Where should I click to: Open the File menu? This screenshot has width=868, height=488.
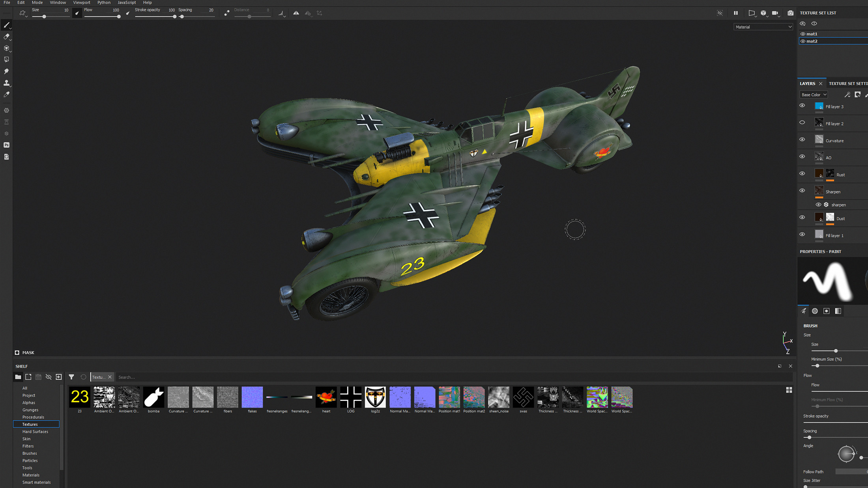[7, 2]
